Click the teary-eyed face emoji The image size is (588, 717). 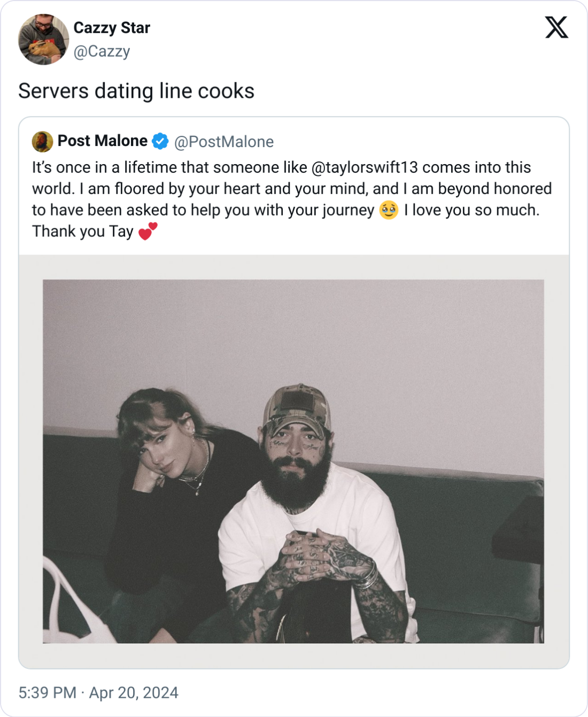pyautogui.click(x=389, y=210)
